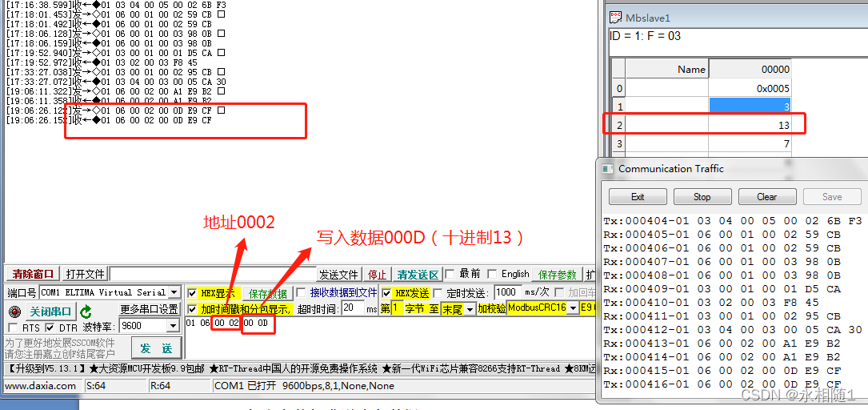Click the 保存数据 button
This screenshot has width=868, height=410.
[x=268, y=294]
